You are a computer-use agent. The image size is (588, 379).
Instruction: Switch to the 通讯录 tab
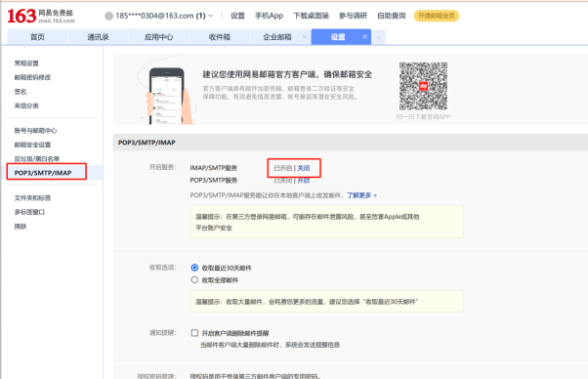[x=98, y=37]
